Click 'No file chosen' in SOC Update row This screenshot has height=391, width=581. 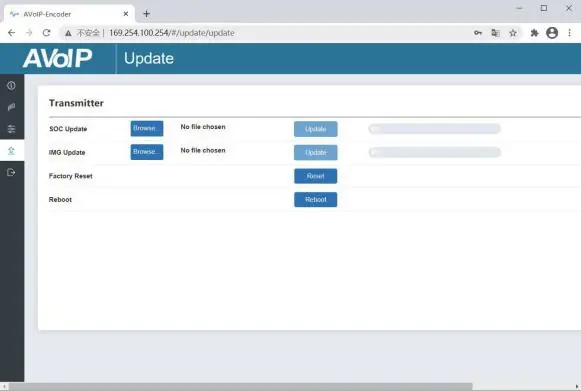pos(203,127)
